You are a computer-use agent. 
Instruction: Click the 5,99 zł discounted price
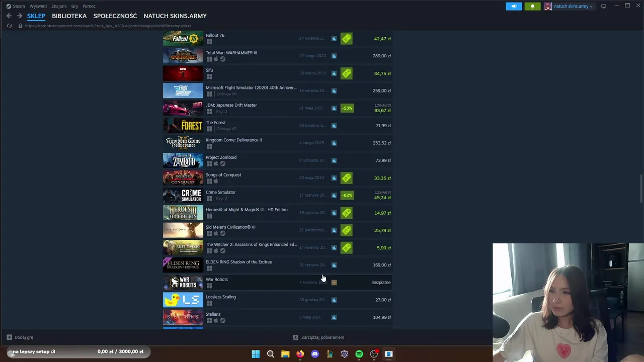point(384,248)
